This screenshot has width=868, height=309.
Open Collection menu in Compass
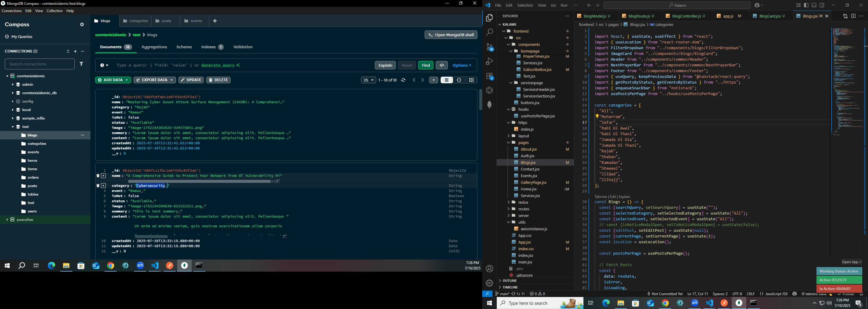55,11
